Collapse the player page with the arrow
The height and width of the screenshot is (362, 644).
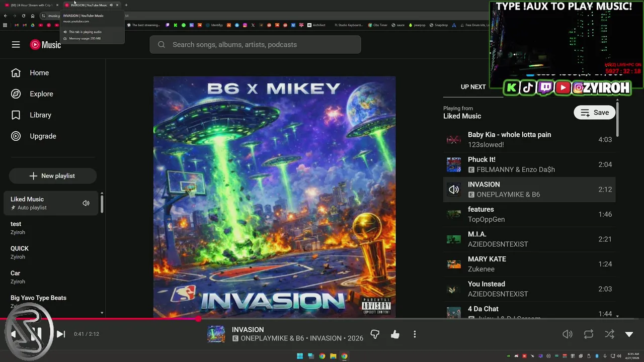pos(629,334)
